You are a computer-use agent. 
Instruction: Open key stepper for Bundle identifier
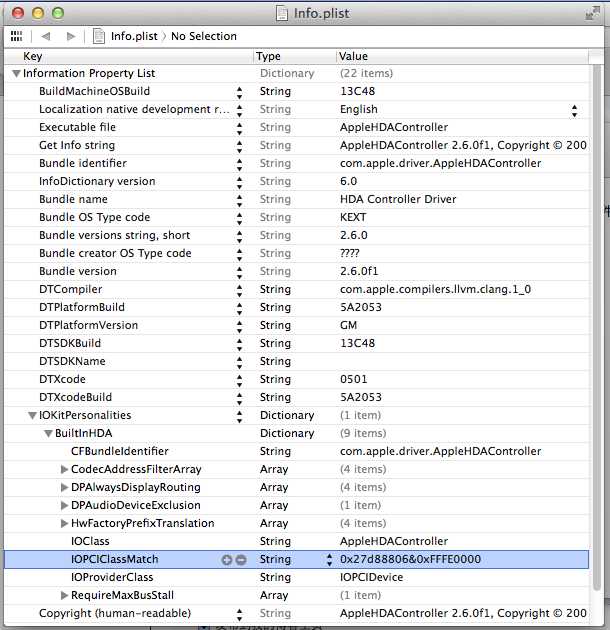(x=239, y=165)
